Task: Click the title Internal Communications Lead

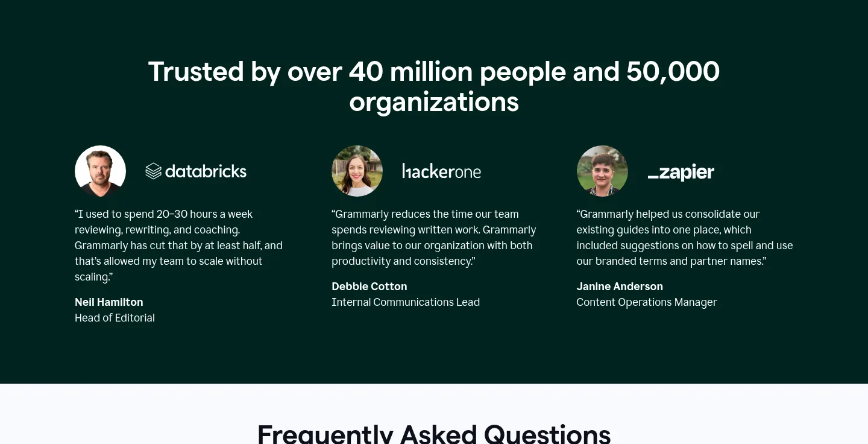Action: point(406,302)
